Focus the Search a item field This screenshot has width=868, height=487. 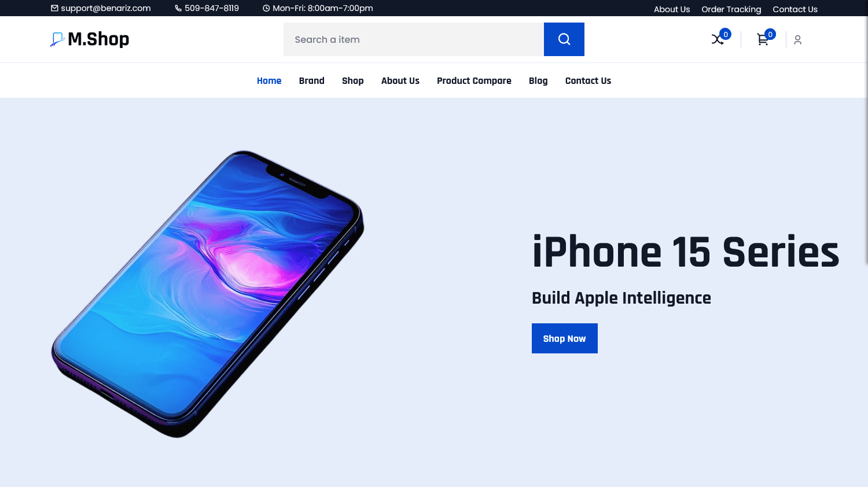click(x=414, y=39)
